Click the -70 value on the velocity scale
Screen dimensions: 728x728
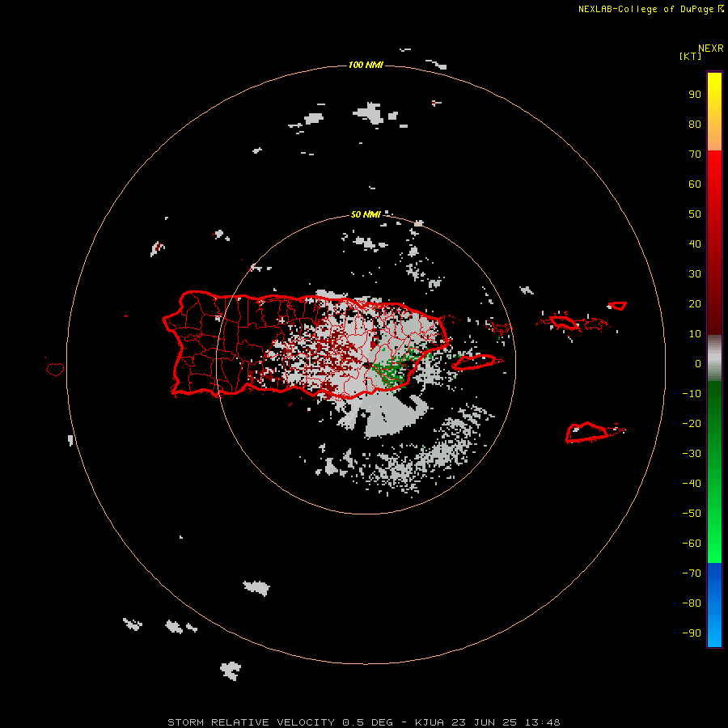pyautogui.click(x=692, y=574)
